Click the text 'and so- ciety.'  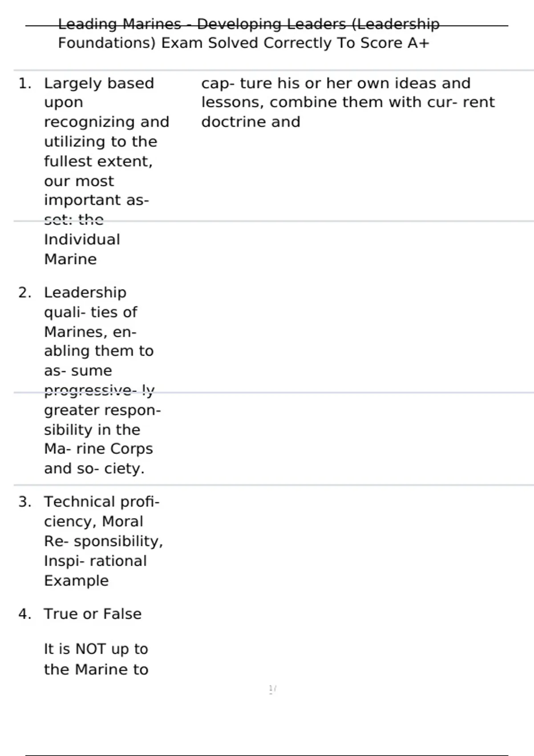click(x=94, y=468)
